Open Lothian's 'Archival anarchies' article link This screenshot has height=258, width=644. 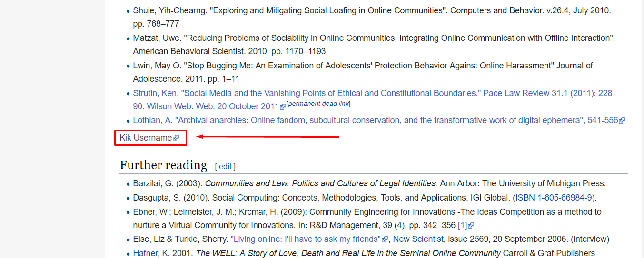pyautogui.click(x=357, y=120)
